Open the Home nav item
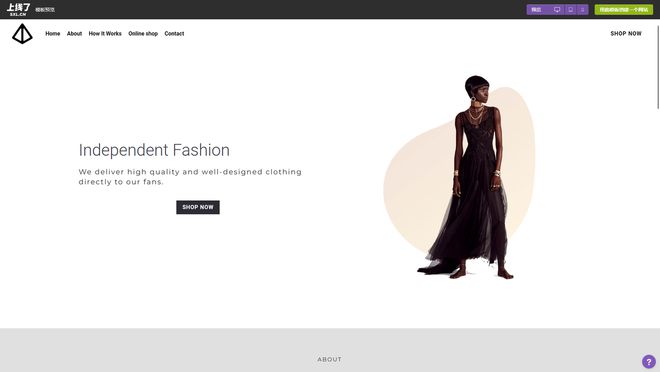This screenshot has height=372, width=660. pyautogui.click(x=53, y=34)
